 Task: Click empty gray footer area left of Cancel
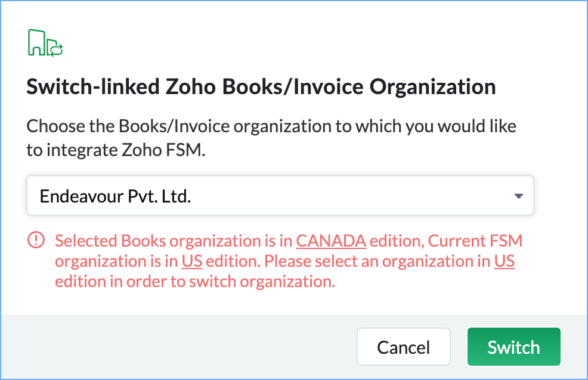pos(179,347)
